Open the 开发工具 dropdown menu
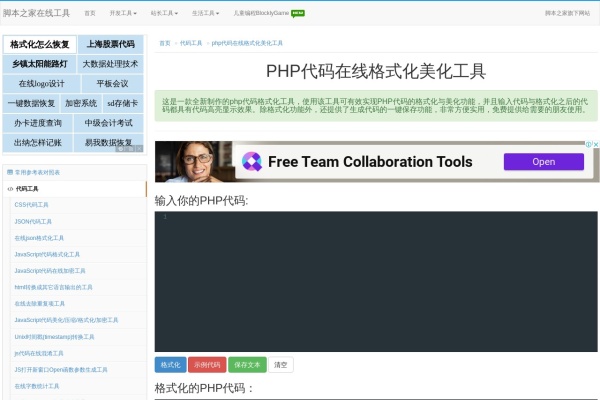Image resolution: width=600 pixels, height=400 pixels. pyautogui.click(x=122, y=13)
